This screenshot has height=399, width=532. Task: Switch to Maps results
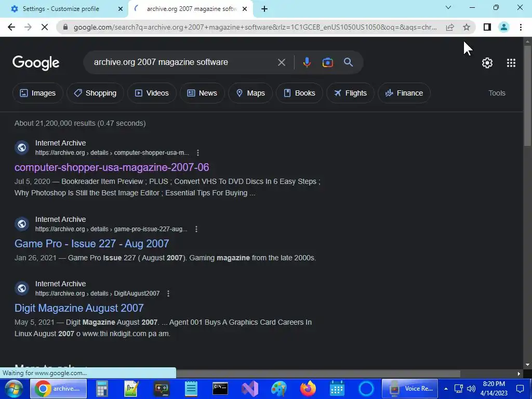click(x=250, y=93)
